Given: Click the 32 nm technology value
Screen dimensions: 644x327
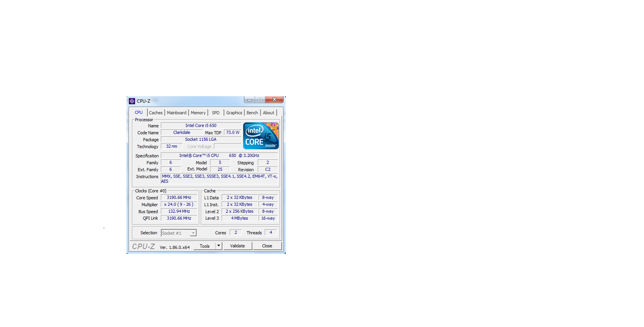Looking at the screenshot, I should [172, 146].
